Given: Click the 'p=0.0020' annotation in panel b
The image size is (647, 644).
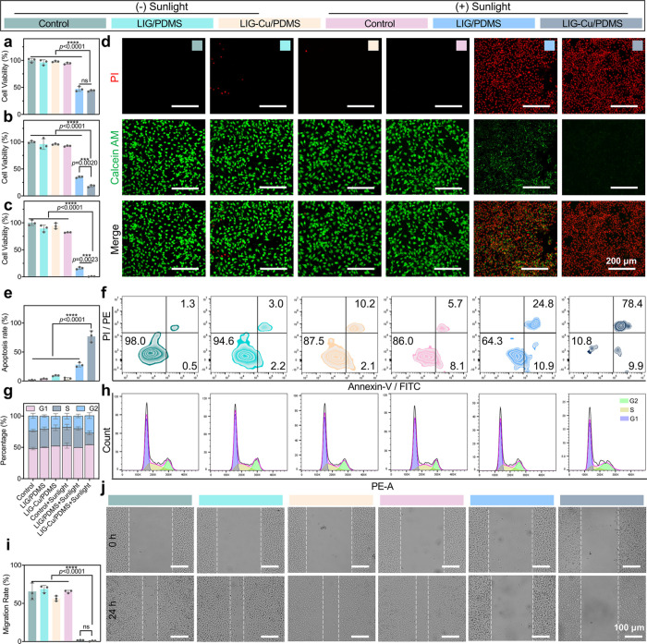Looking at the screenshot, I should pyautogui.click(x=85, y=163).
